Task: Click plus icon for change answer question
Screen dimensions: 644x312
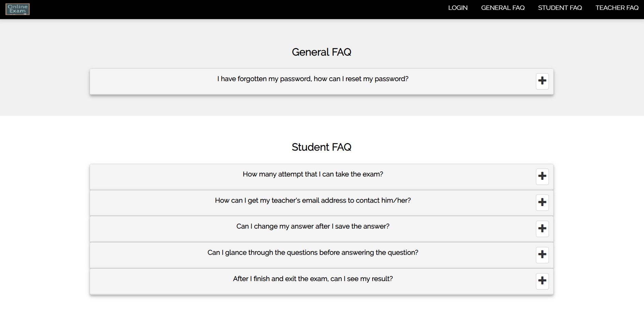Action: 542,229
